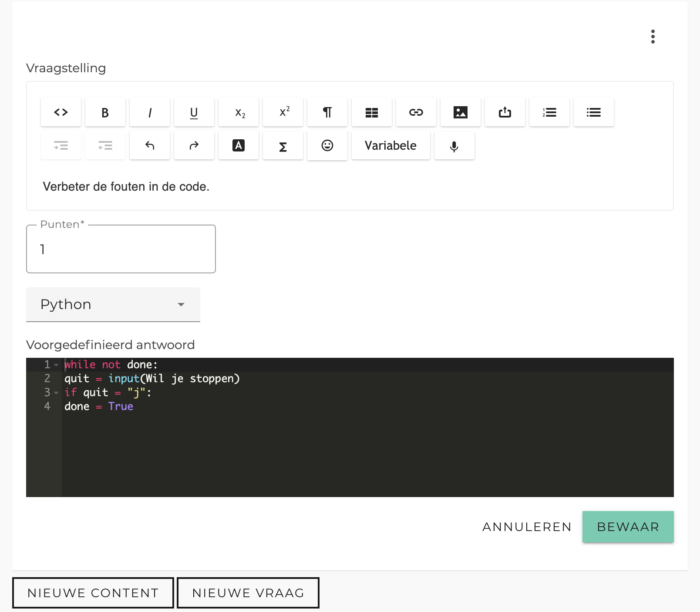This screenshot has height=612, width=700.
Task: Click the 'while not done:' code line
Action: (111, 365)
